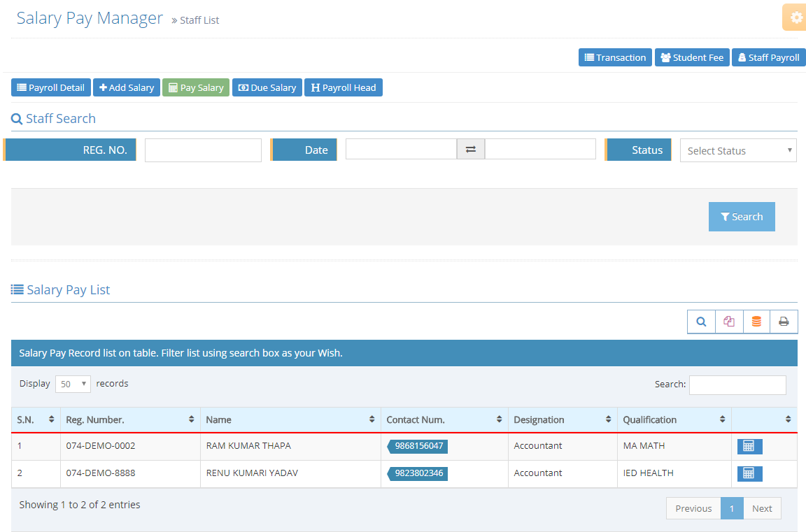
Task: Click contact number 9868156047 badge
Action: (418, 446)
